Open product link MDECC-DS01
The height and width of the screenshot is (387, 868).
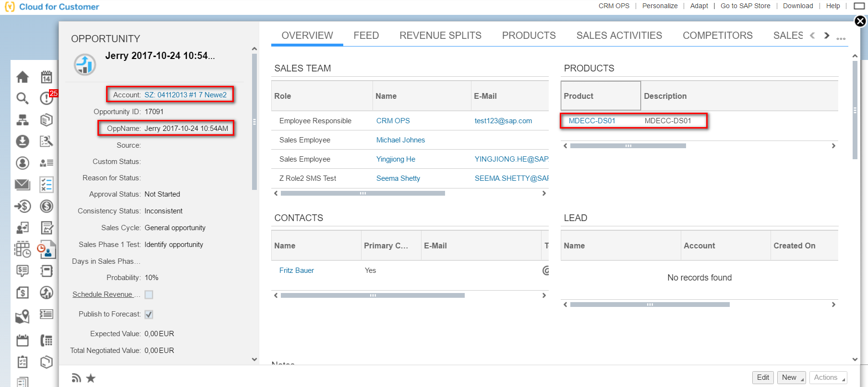point(592,121)
